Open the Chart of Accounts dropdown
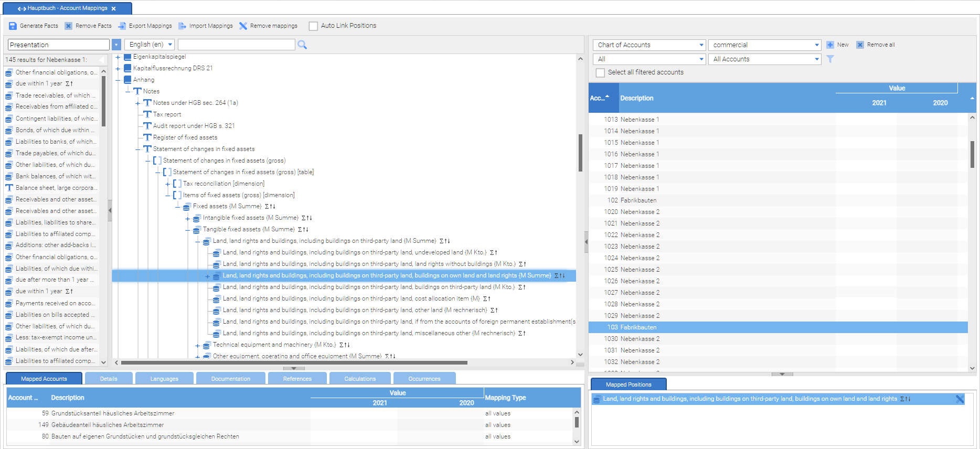 [649, 45]
